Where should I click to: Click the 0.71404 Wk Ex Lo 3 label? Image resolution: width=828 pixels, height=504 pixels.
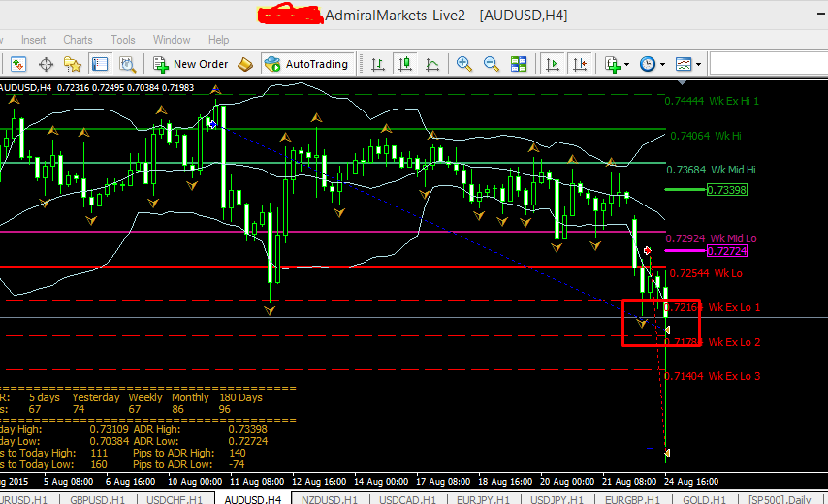pos(712,376)
